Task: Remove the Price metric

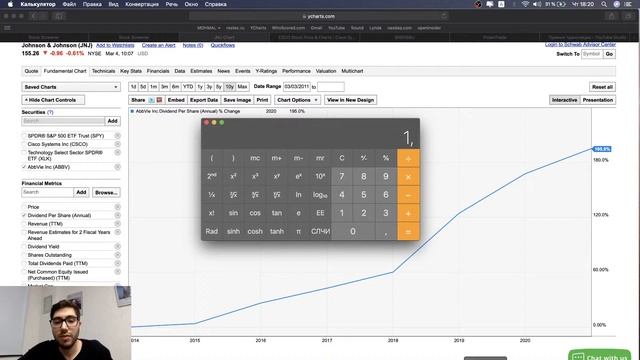Action: tap(118, 207)
